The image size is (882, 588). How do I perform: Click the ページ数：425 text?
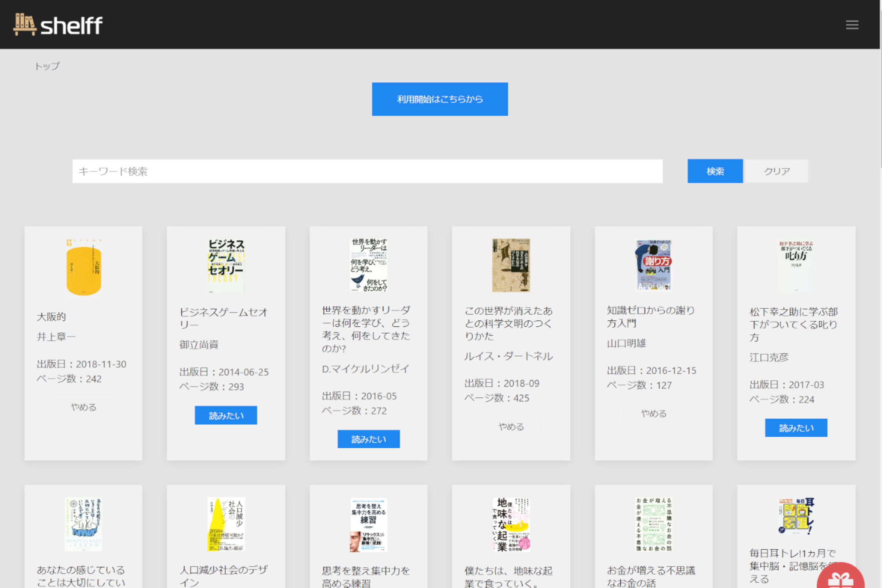(x=497, y=398)
